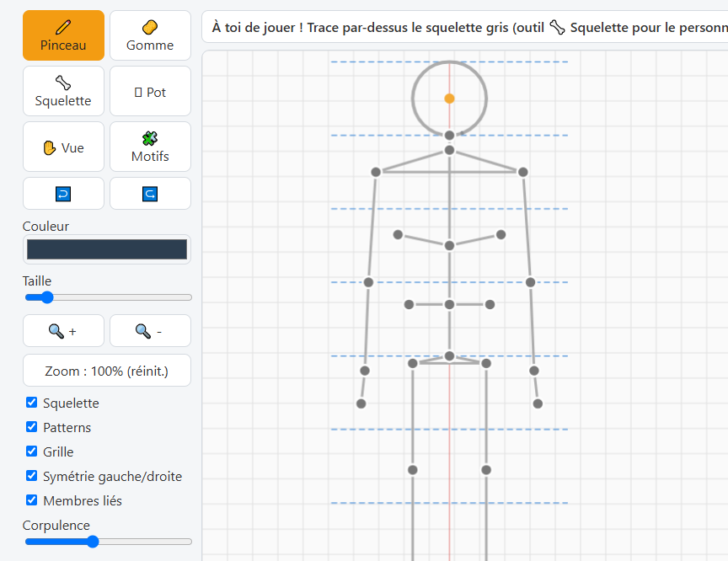Disable the Grille checkbox
Image resolution: width=728 pixels, height=561 pixels.
tap(31, 451)
